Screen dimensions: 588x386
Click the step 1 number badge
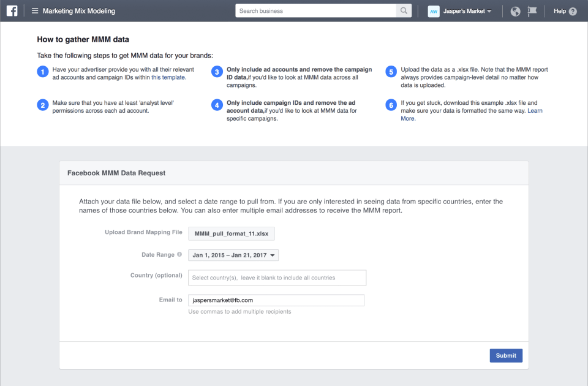(43, 72)
